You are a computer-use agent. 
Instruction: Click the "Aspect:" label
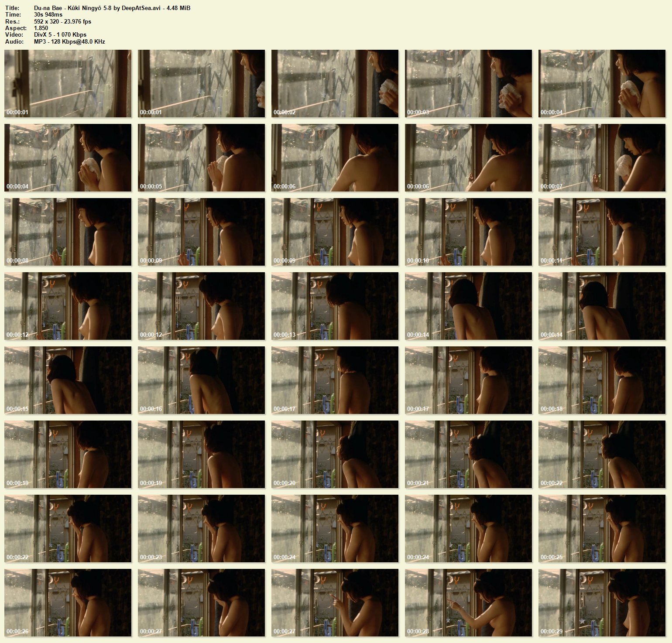pos(16,28)
